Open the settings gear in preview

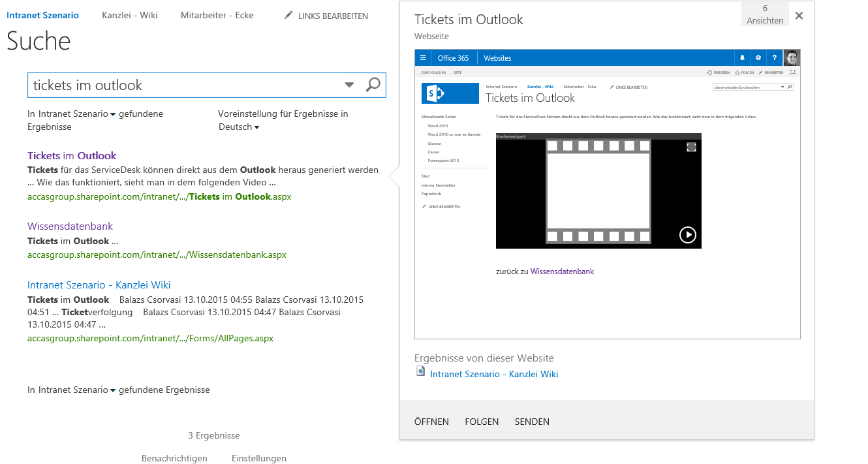(758, 58)
